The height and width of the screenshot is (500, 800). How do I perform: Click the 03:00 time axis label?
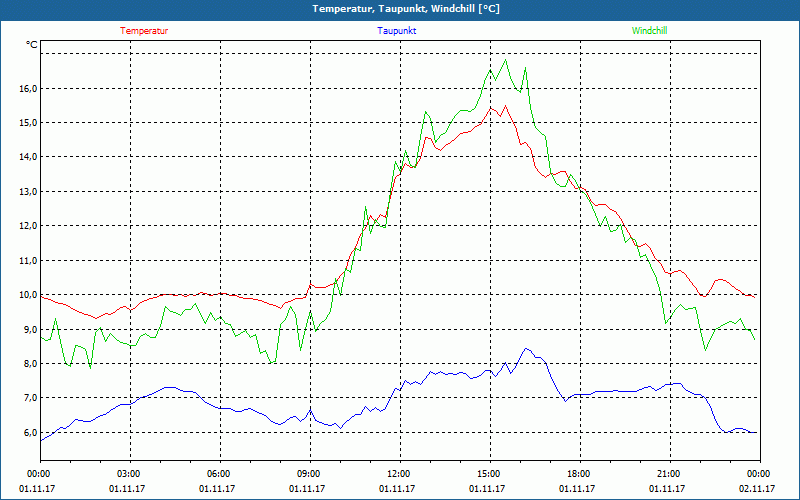click(131, 474)
